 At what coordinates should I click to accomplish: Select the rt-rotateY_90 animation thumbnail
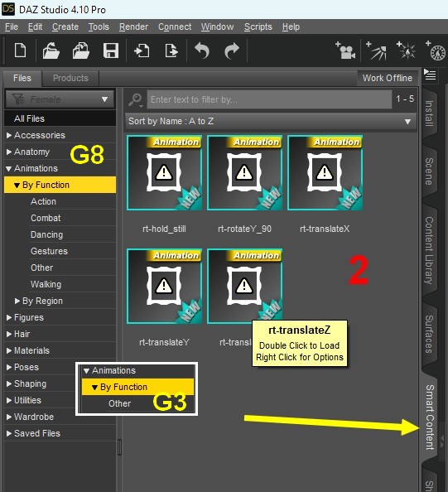tap(245, 173)
